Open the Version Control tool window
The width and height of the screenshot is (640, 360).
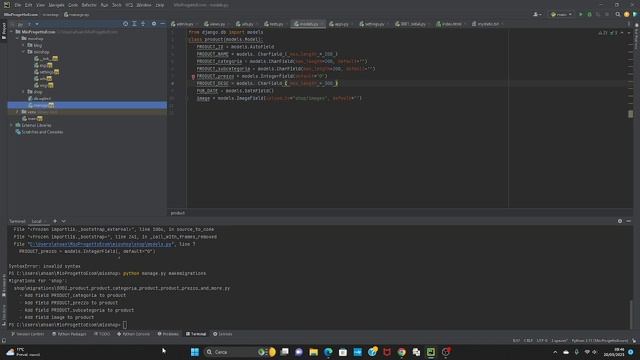27,334
